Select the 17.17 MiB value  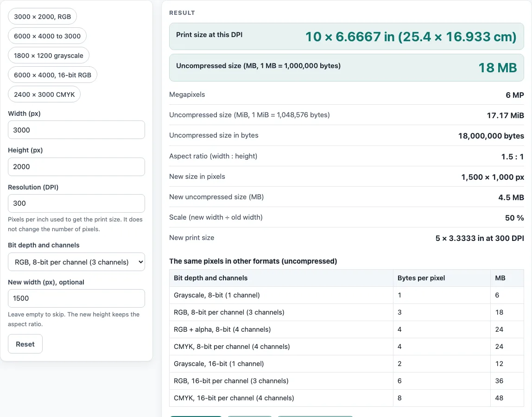click(505, 115)
